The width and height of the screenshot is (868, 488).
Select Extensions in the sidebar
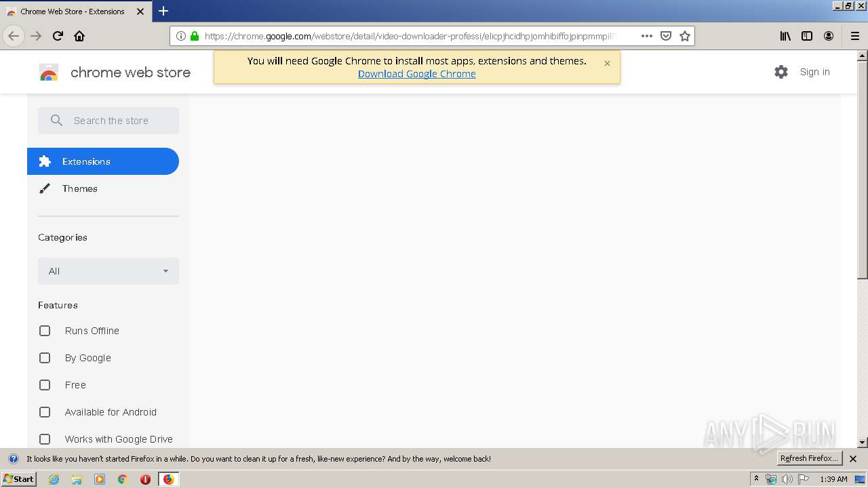(103, 161)
